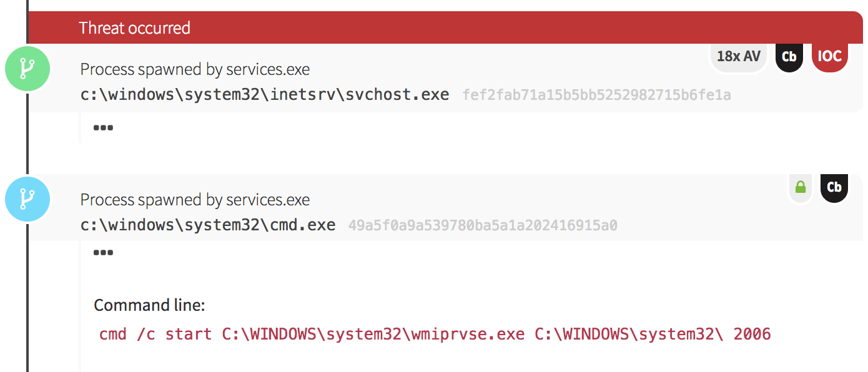This screenshot has height=372, width=868.
Task: Click the red IOC badge
Action: pos(829,56)
